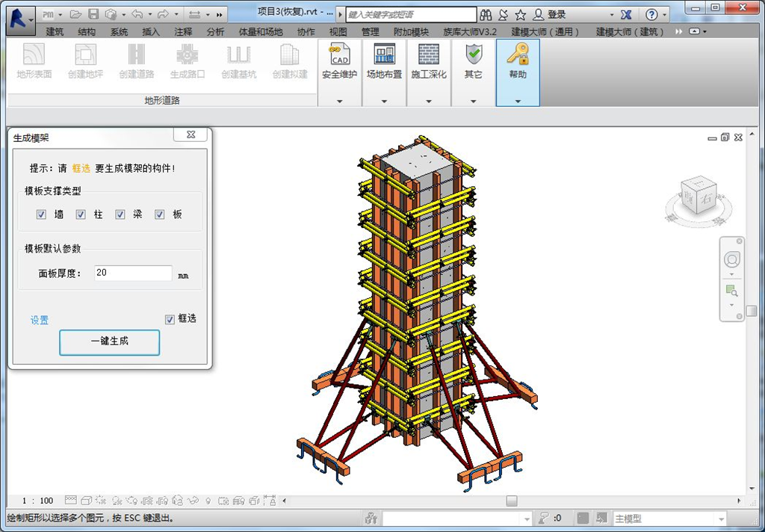Image resolution: width=765 pixels, height=532 pixels.
Task: Toggle the 梁 checkbox
Action: click(120, 214)
